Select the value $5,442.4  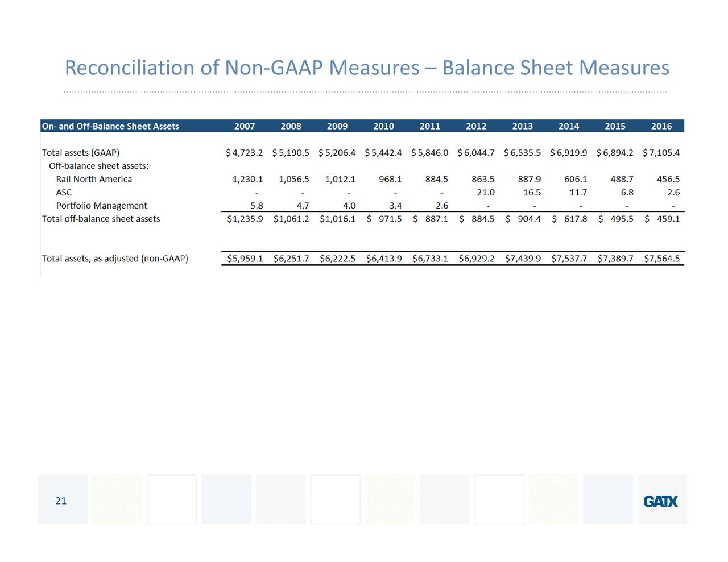[383, 153]
